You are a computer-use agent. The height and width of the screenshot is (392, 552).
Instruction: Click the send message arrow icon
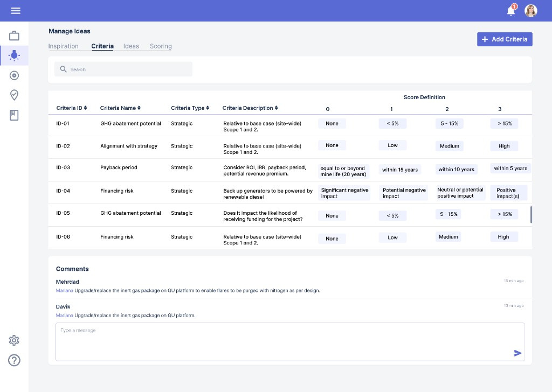point(517,353)
